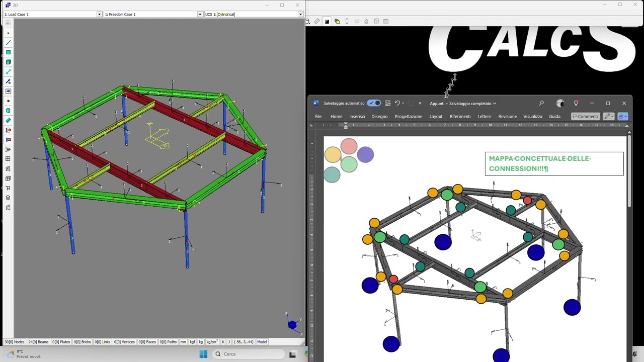This screenshot has height=362, width=644.
Task: Select the teal circle in the legend
Action: (332, 174)
